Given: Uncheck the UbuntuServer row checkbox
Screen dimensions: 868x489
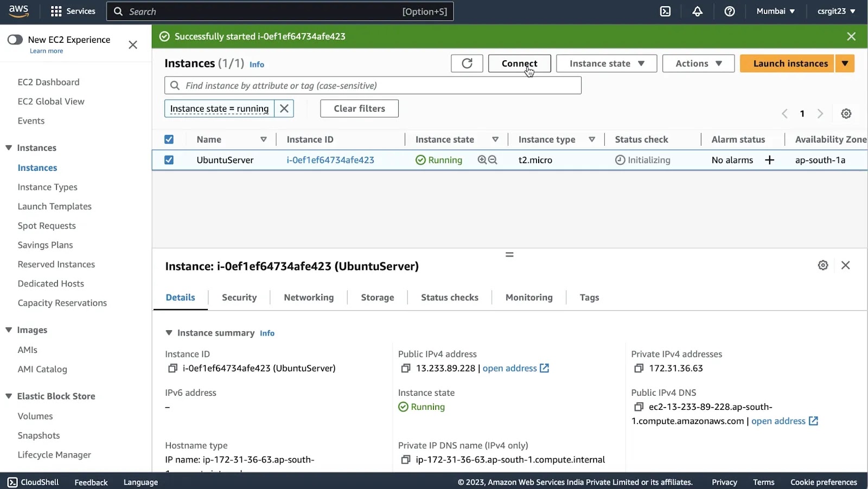Looking at the screenshot, I should pyautogui.click(x=169, y=160).
